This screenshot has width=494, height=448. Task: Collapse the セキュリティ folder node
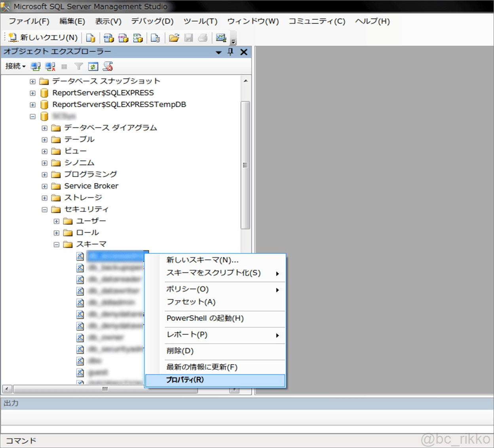click(x=44, y=210)
